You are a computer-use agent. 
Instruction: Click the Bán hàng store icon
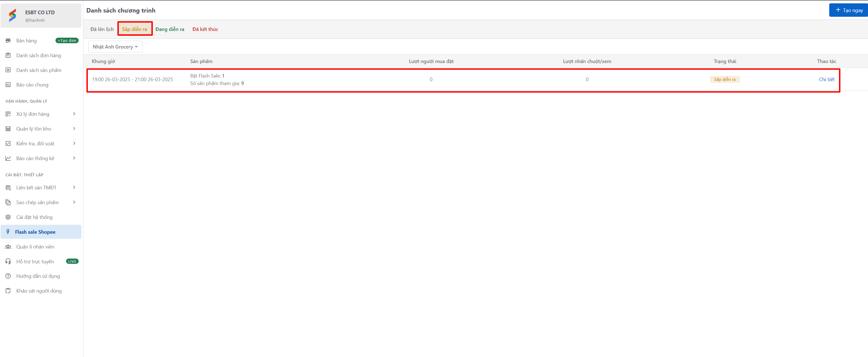[8, 40]
